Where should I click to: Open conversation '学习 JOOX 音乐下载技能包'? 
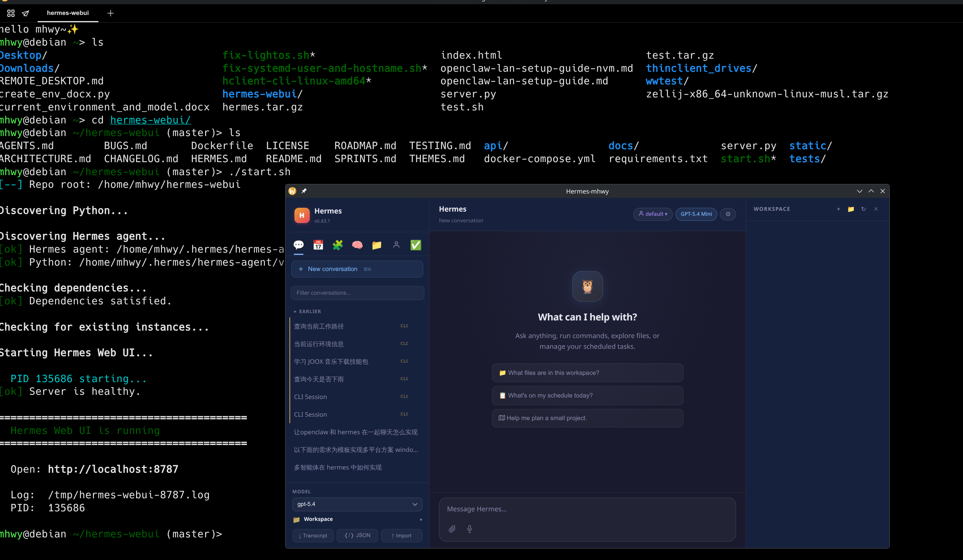pyautogui.click(x=357, y=361)
